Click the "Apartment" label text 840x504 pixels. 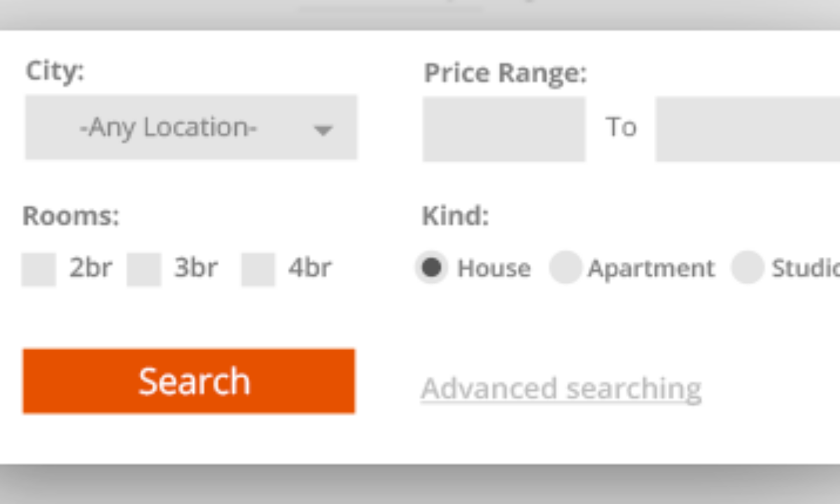[651, 269]
